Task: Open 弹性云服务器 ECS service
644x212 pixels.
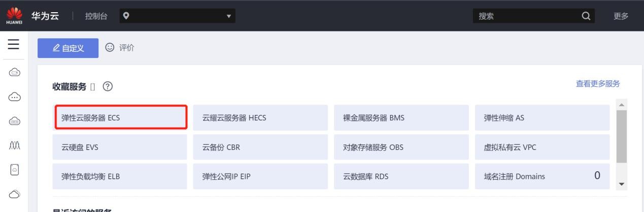Action: 121,118
